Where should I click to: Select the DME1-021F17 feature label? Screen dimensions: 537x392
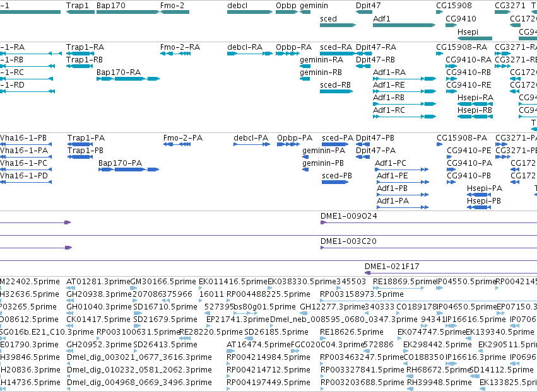coord(392,267)
